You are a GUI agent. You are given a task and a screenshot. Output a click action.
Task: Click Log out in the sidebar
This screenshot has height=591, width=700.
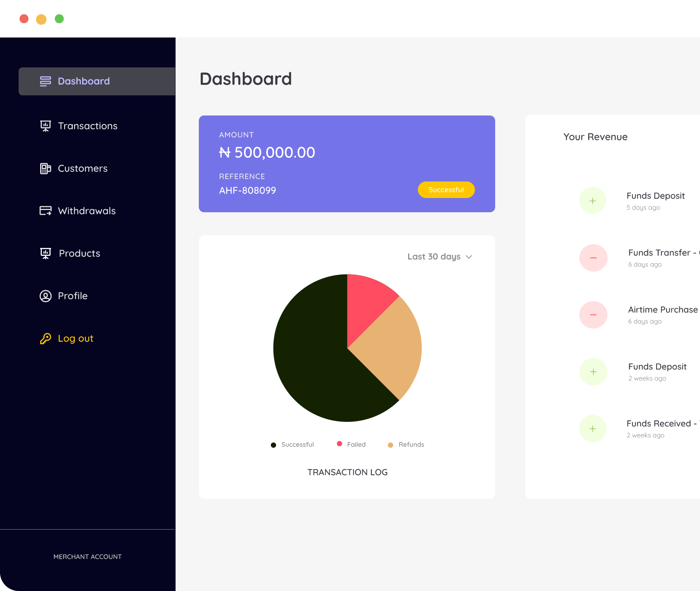(x=76, y=339)
